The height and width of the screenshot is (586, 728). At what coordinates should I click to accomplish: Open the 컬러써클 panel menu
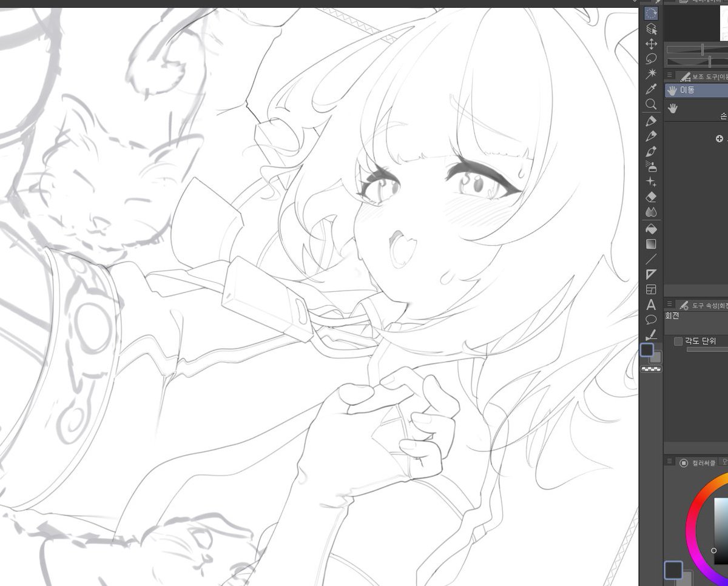coord(670,462)
